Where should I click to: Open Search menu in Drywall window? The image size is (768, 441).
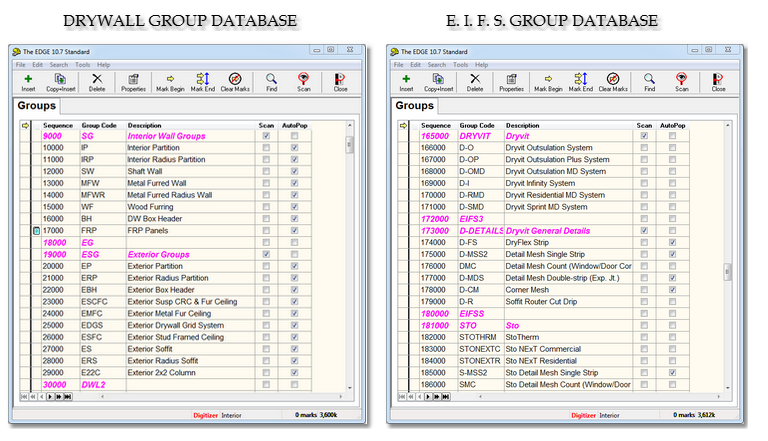(x=59, y=65)
